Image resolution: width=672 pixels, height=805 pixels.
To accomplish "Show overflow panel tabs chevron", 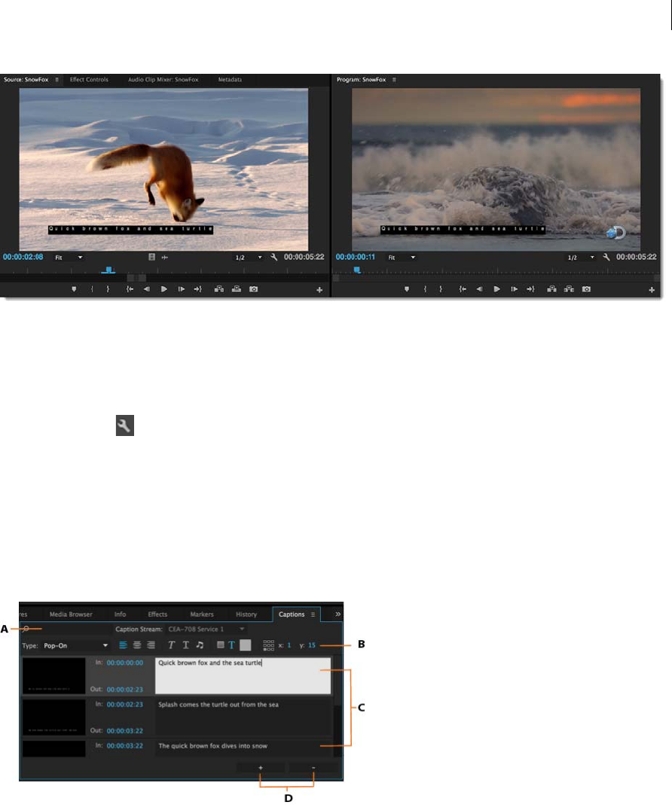I will click(x=338, y=614).
